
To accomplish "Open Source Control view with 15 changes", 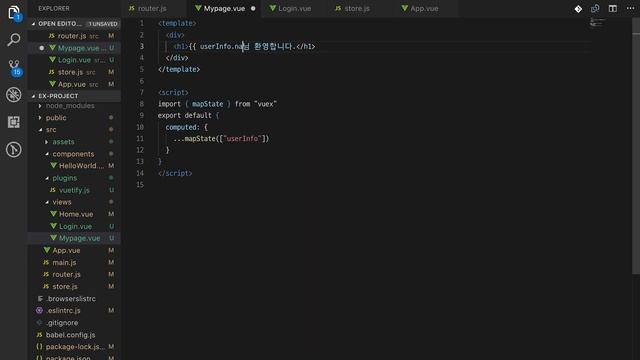I will pos(14,68).
